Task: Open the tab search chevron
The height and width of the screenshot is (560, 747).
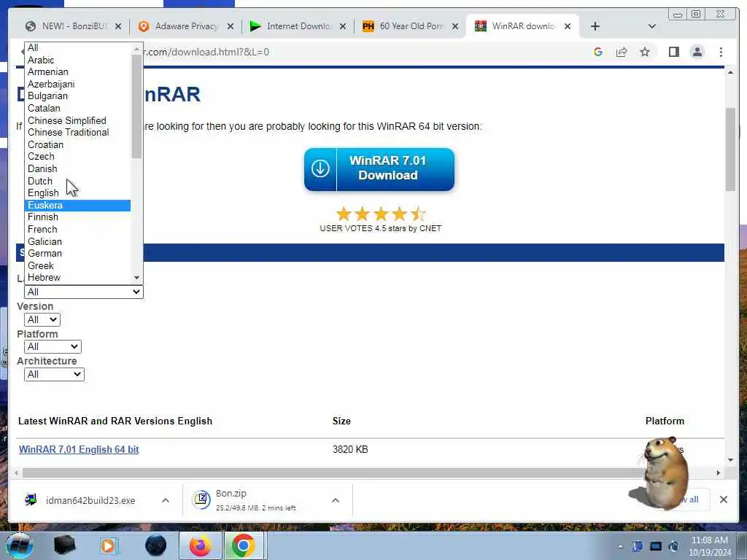Action: pyautogui.click(x=652, y=26)
